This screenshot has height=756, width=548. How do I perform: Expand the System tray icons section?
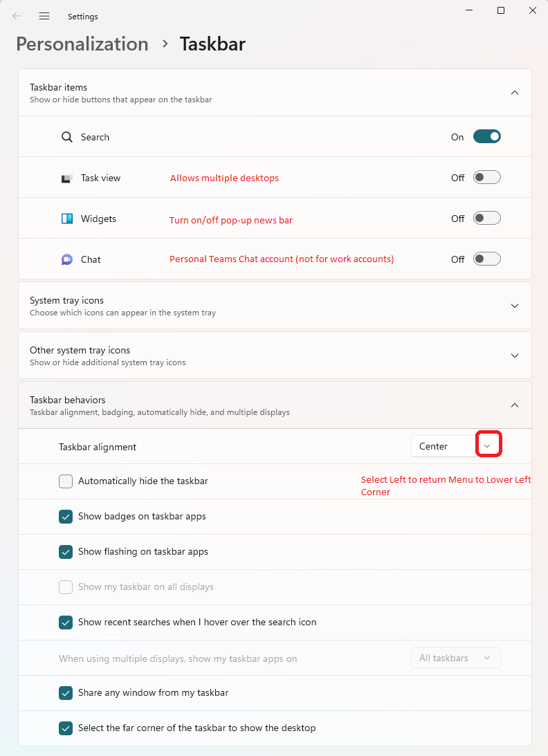point(515,305)
